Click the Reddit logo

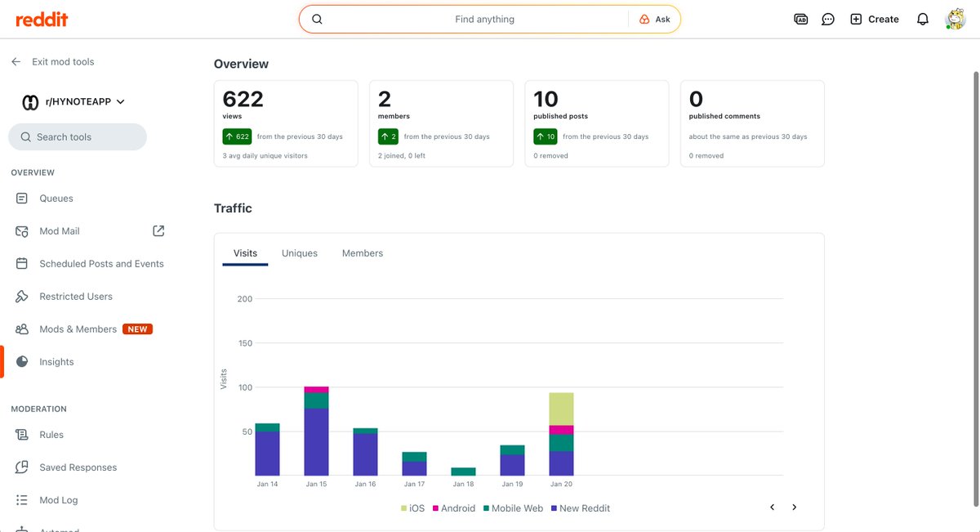point(42,19)
